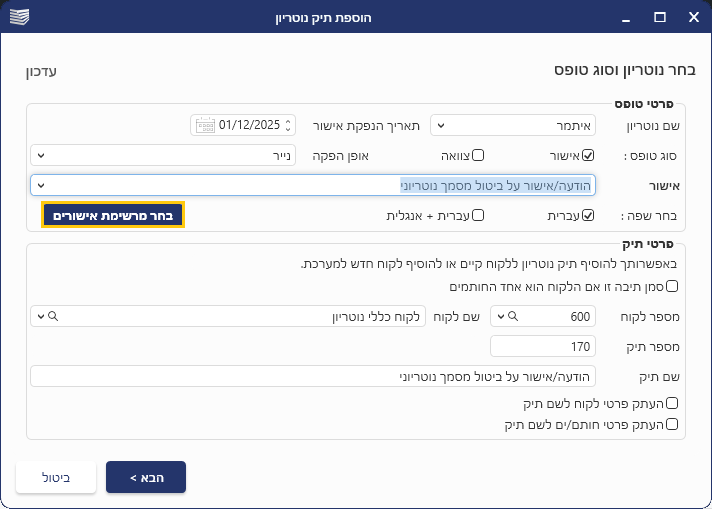The width and height of the screenshot is (712, 509).
Task: Click the magnifier icon in שם לקוח field
Action: pyautogui.click(x=52, y=316)
